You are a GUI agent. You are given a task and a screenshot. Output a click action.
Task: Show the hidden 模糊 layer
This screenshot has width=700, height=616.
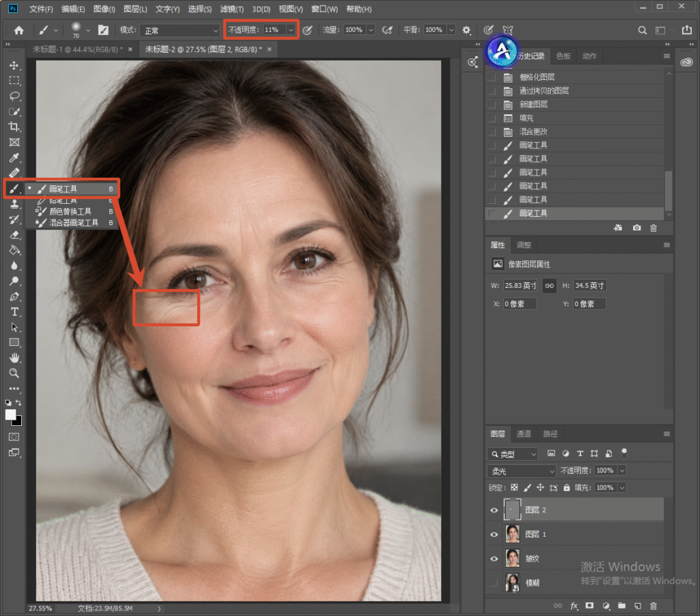(494, 582)
